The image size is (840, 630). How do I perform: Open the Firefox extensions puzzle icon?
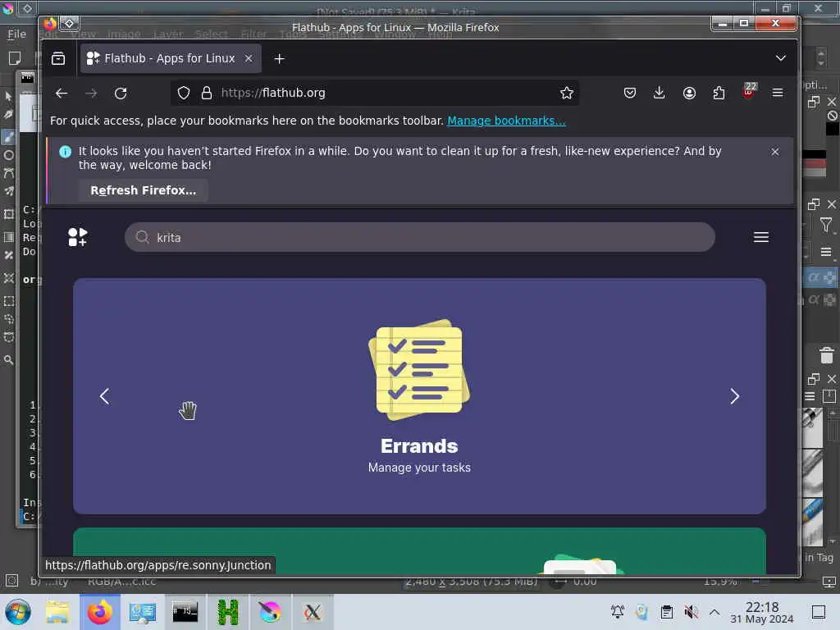click(x=719, y=94)
